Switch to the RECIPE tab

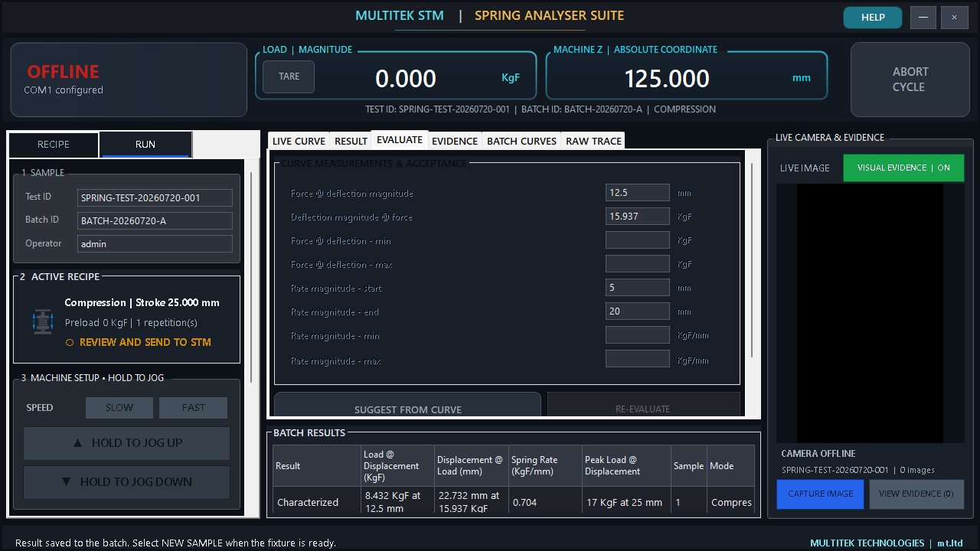(54, 145)
